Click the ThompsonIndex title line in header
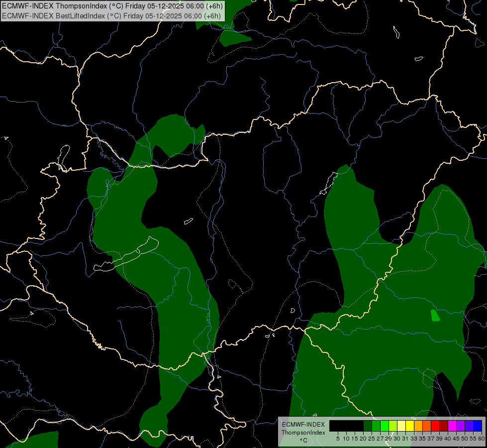The height and width of the screenshot is (448, 487). pyautogui.click(x=112, y=6)
